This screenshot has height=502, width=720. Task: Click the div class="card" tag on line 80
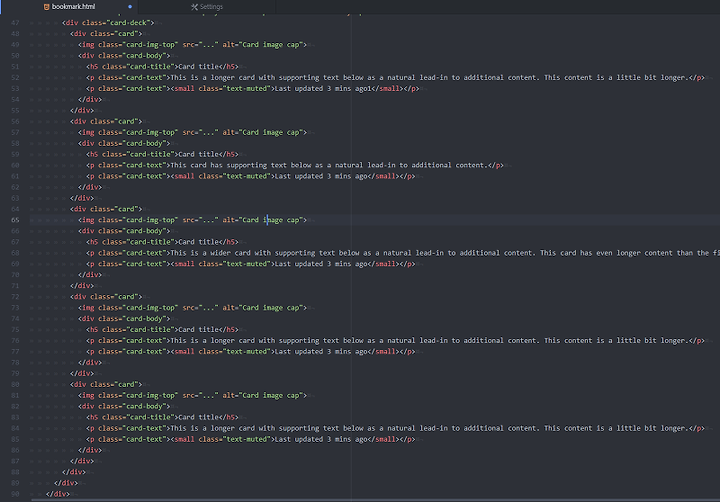[x=106, y=384]
